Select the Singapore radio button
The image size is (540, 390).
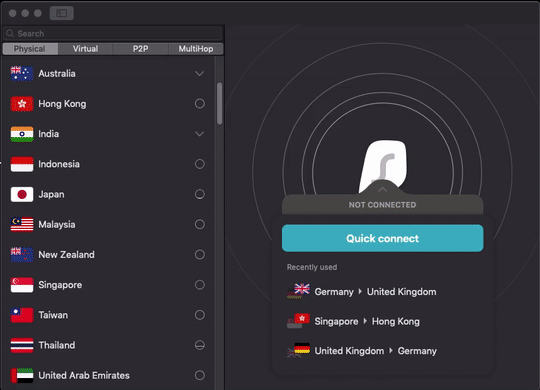tap(200, 285)
